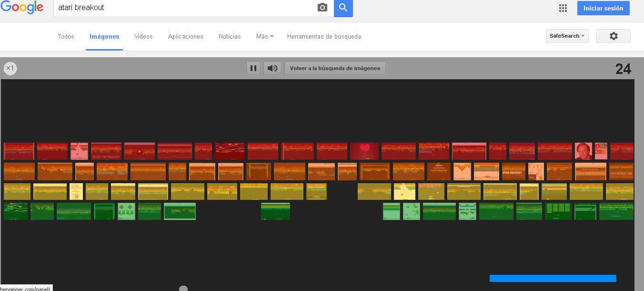Switch to the "Todos" tab
Viewport: 644px width, 291px height.
[66, 36]
